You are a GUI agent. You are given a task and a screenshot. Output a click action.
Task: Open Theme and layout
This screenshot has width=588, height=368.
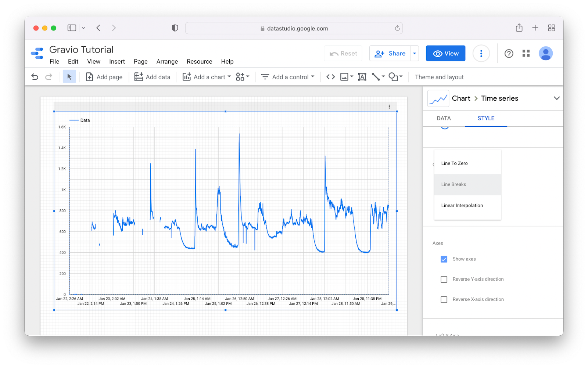439,77
